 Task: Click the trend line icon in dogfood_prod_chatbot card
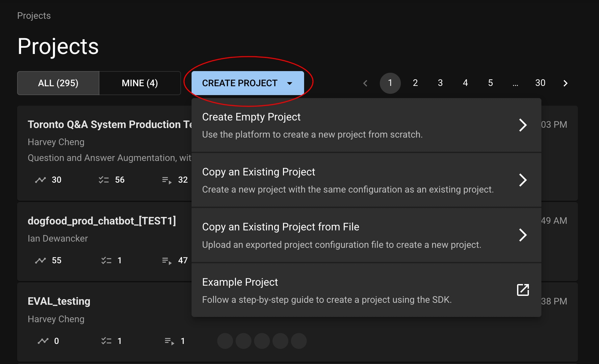click(40, 261)
